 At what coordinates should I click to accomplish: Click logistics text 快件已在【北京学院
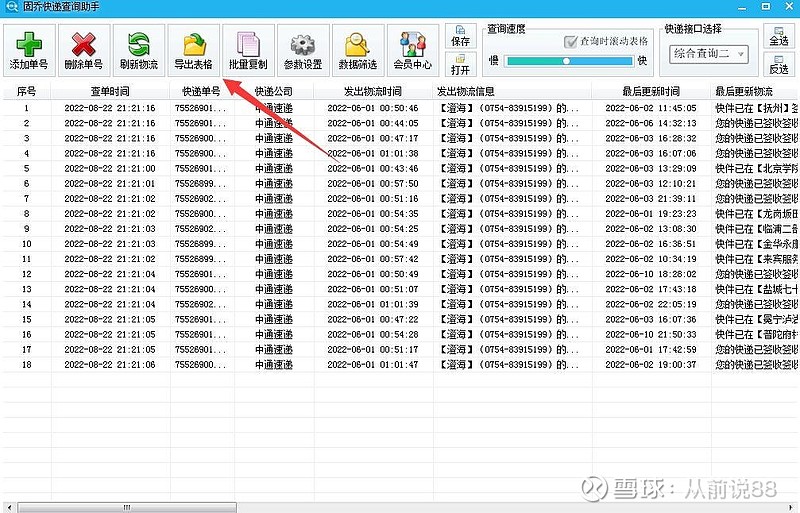pos(757,168)
